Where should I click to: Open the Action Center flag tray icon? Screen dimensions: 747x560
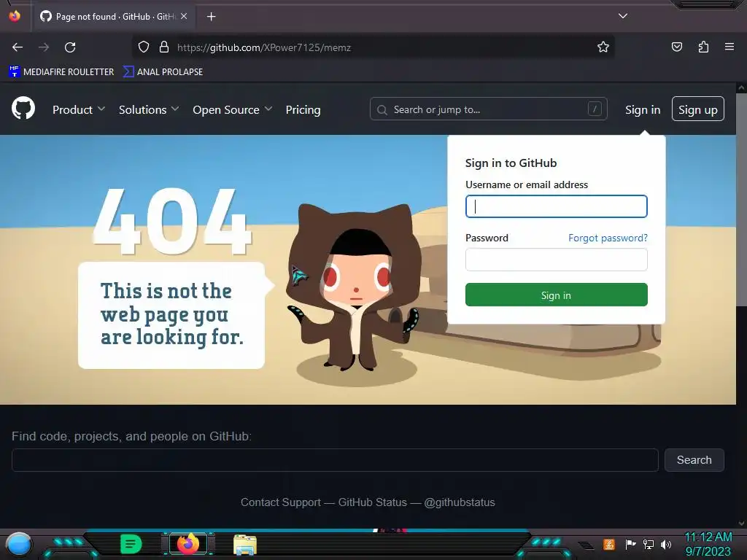(631, 544)
